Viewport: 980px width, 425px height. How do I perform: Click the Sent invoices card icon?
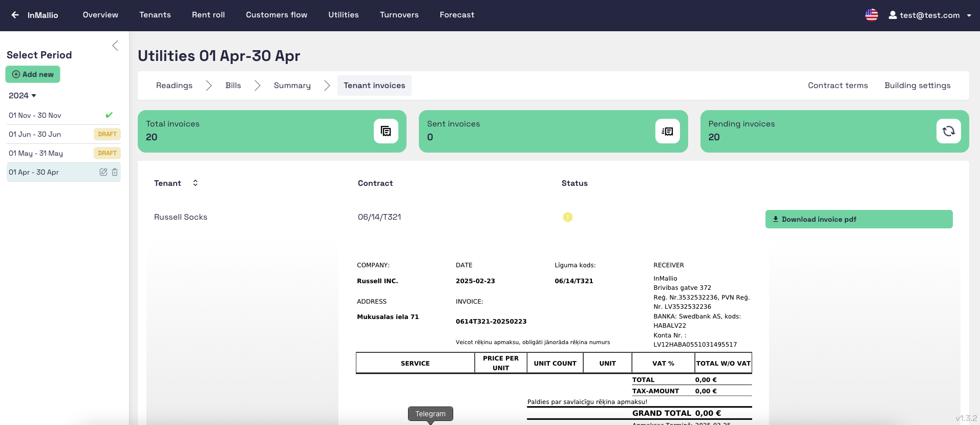(x=668, y=131)
